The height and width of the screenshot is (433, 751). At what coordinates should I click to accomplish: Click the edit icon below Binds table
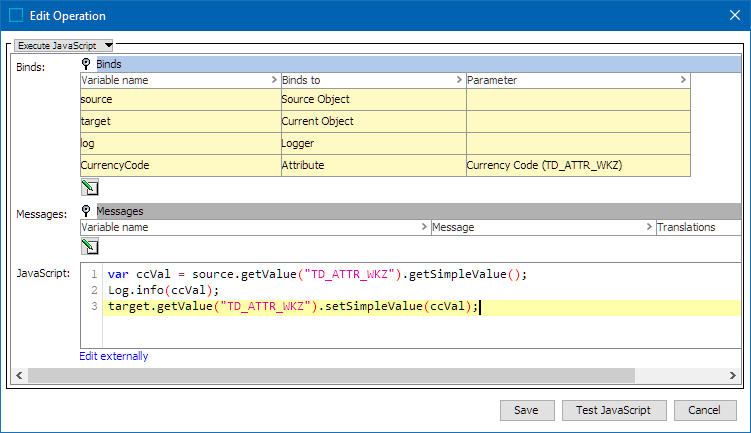(x=88, y=186)
